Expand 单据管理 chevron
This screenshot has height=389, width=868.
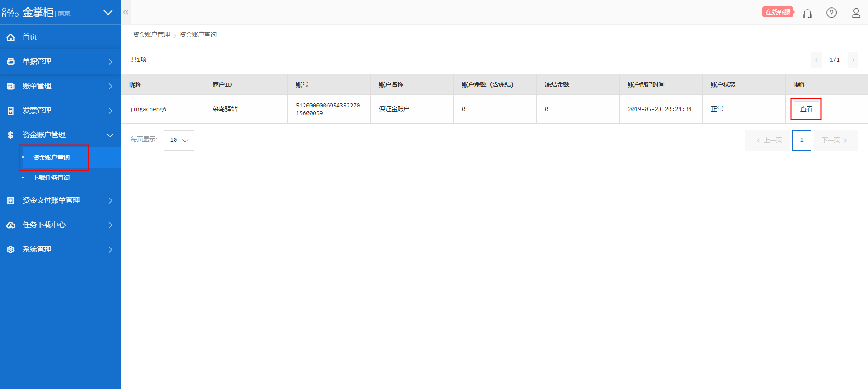tap(110, 62)
